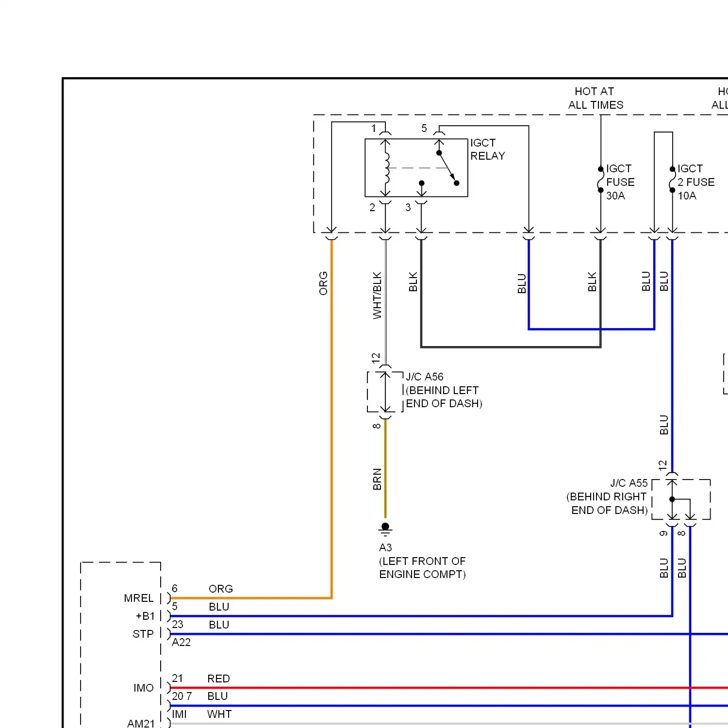The image size is (728, 728).
Task: Click the brown wire above the A3 ground
Action: [385, 468]
